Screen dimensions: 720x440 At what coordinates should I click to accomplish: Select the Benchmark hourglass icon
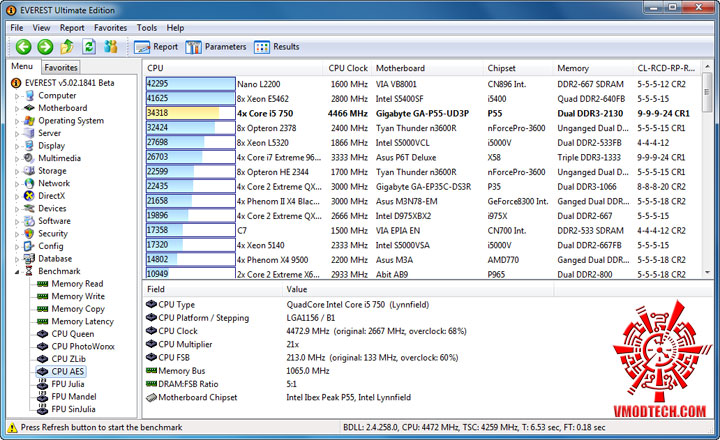(x=29, y=271)
